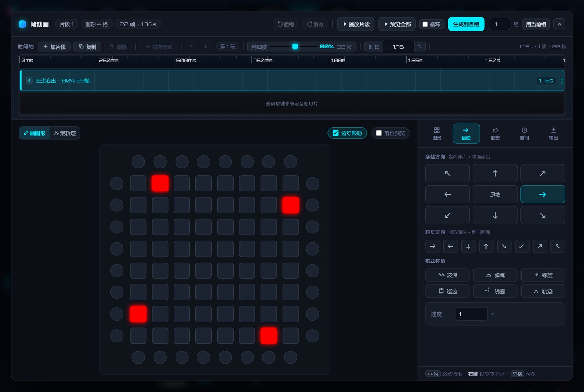Select the down-right pass-through direction arrow

click(x=543, y=215)
